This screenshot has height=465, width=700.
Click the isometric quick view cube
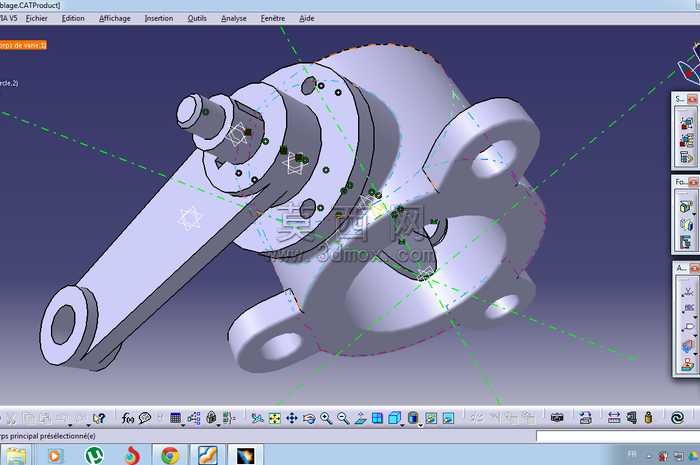394,418
